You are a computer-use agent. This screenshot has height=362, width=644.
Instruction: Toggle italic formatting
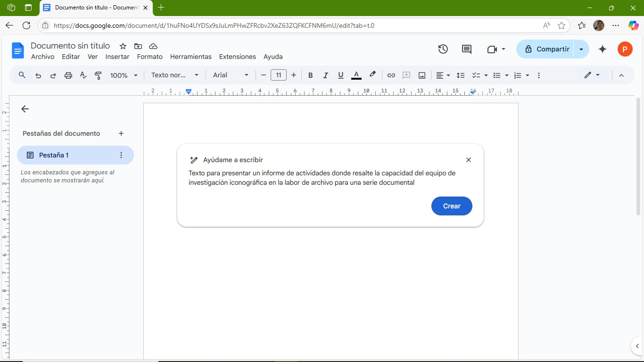tap(325, 75)
